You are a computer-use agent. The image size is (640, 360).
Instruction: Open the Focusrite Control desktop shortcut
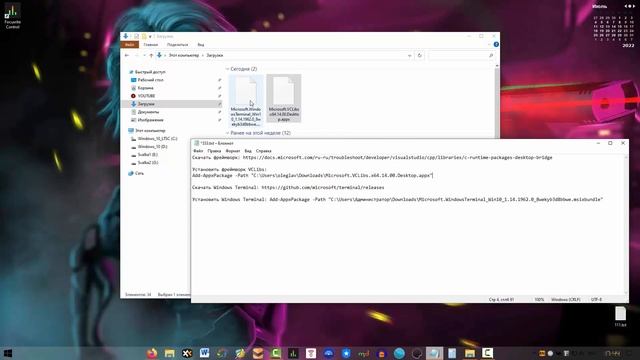click(12, 16)
